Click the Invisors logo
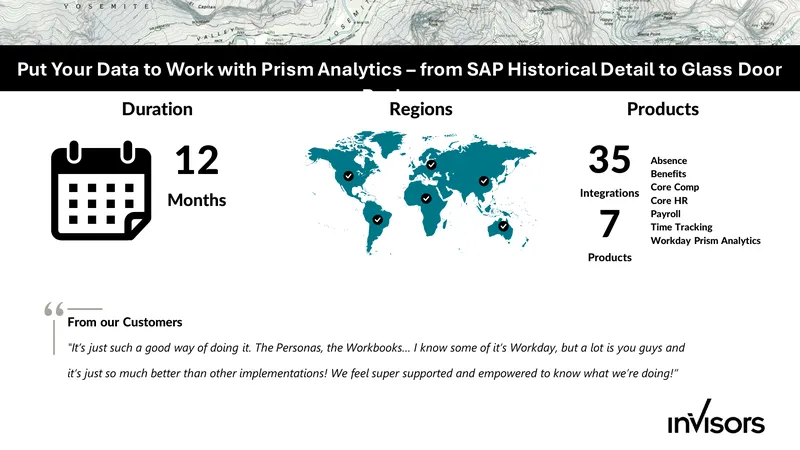800x450 pixels. 716,417
